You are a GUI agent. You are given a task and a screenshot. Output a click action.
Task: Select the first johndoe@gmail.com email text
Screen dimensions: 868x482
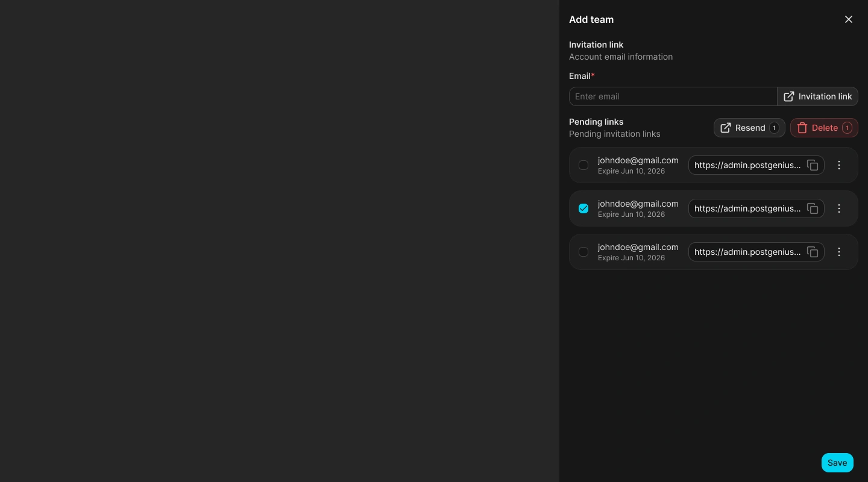click(x=638, y=160)
